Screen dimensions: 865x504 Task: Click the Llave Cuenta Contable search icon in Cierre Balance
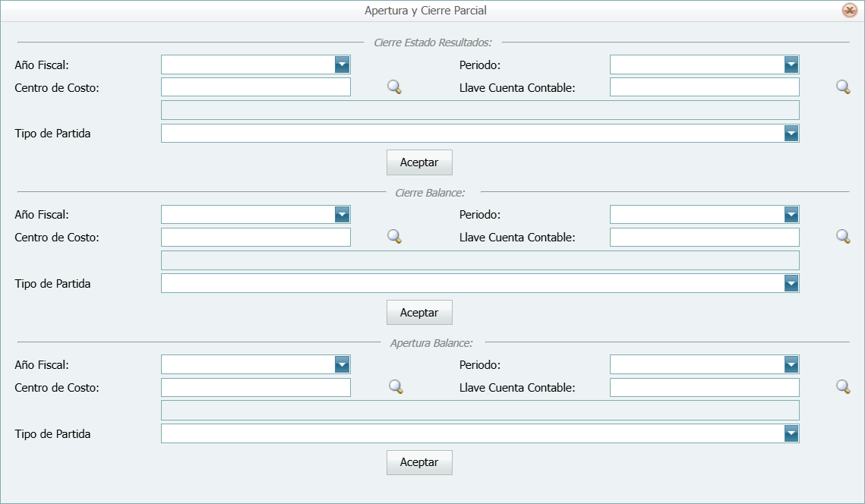(842, 237)
